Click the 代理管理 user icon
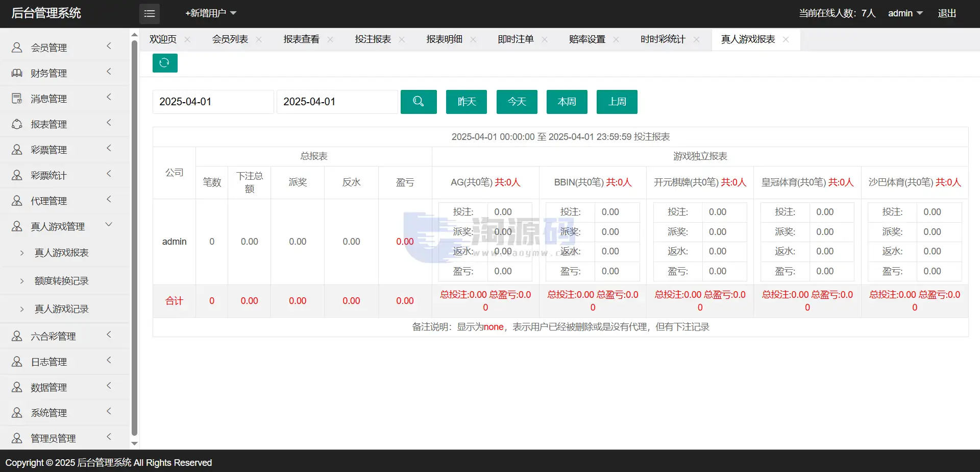Image resolution: width=980 pixels, height=472 pixels. [17, 201]
